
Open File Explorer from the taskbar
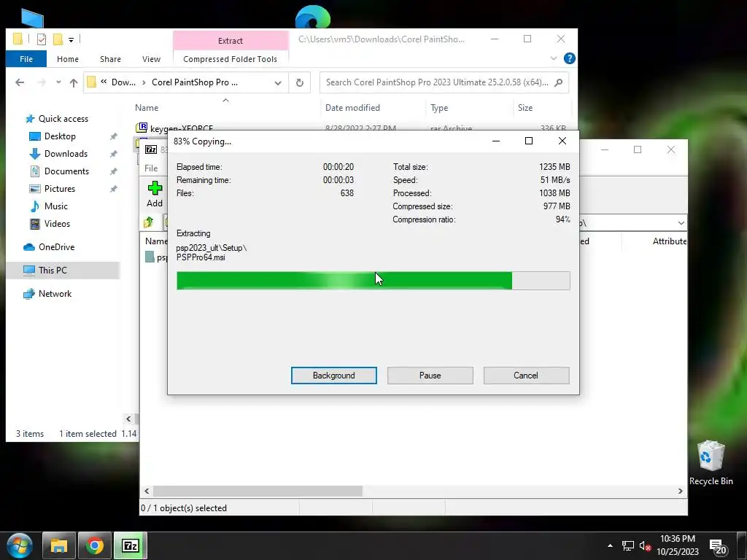pos(58,545)
